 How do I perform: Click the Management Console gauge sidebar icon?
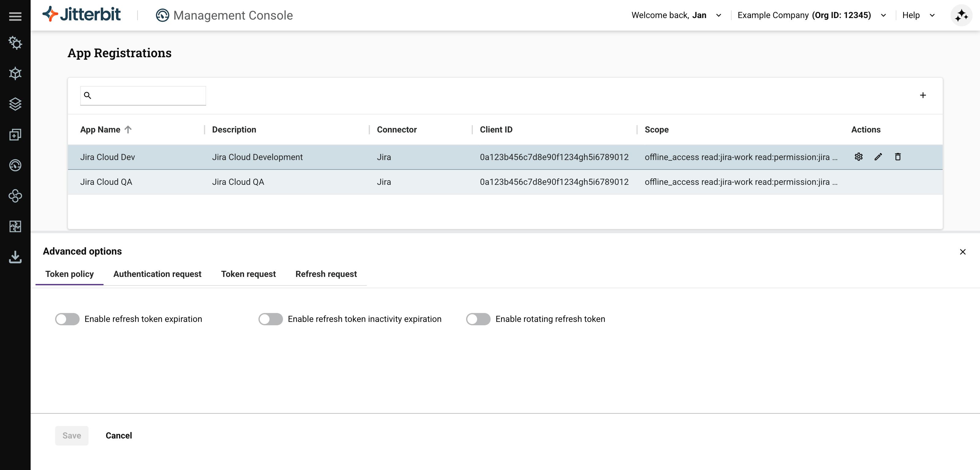15,165
